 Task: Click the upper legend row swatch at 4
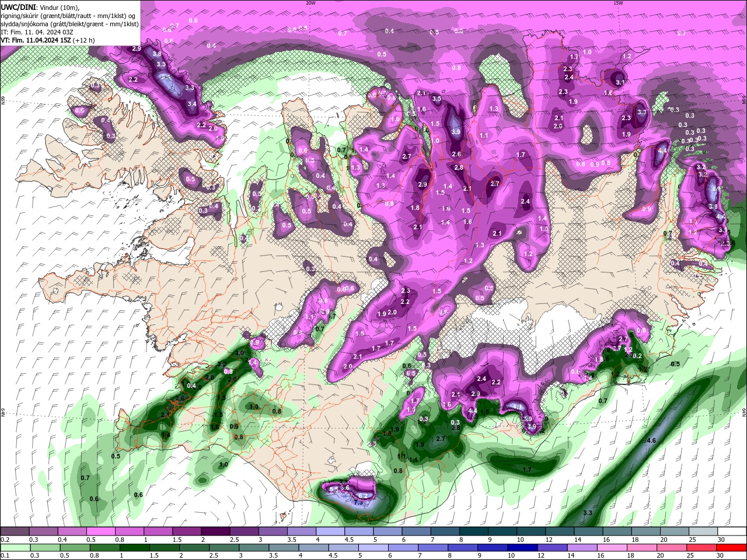click(330, 531)
